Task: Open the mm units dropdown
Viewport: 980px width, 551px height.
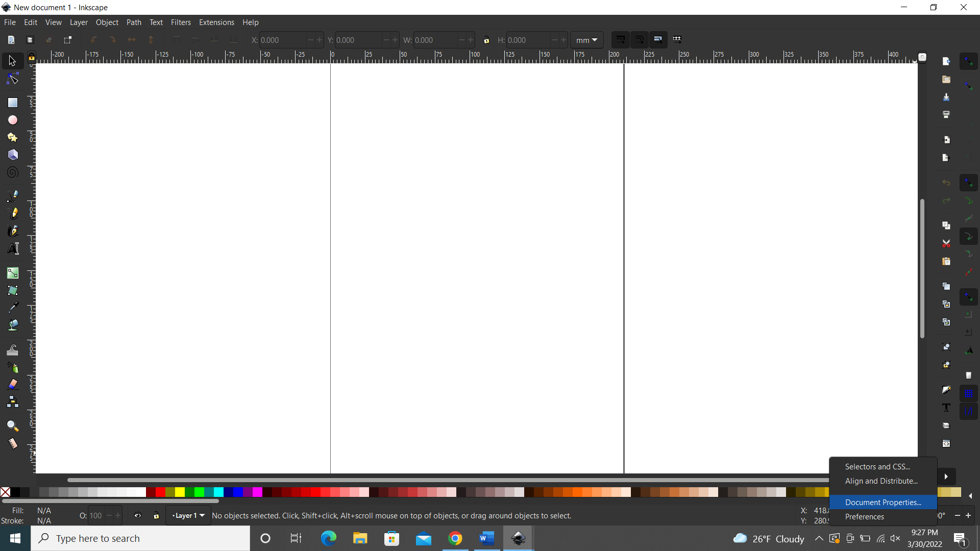Action: tap(587, 40)
